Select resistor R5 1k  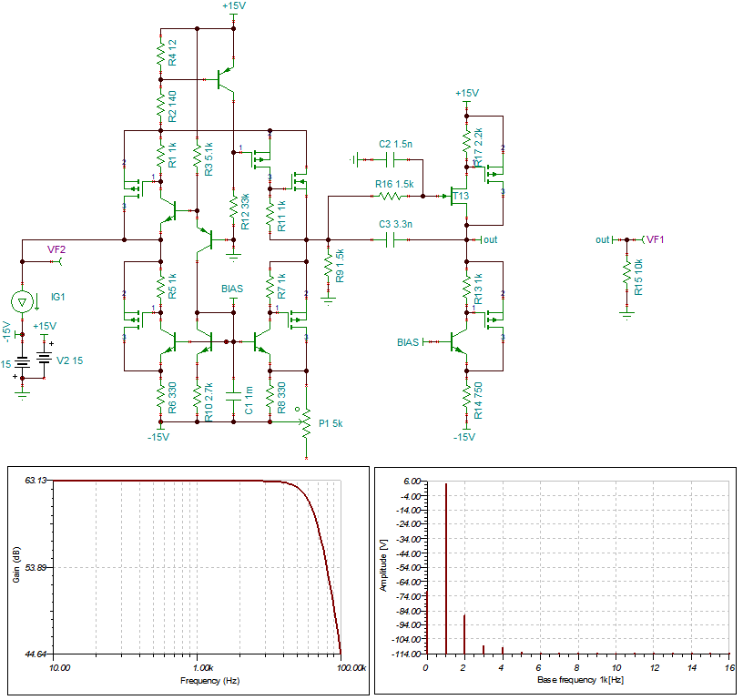click(160, 288)
